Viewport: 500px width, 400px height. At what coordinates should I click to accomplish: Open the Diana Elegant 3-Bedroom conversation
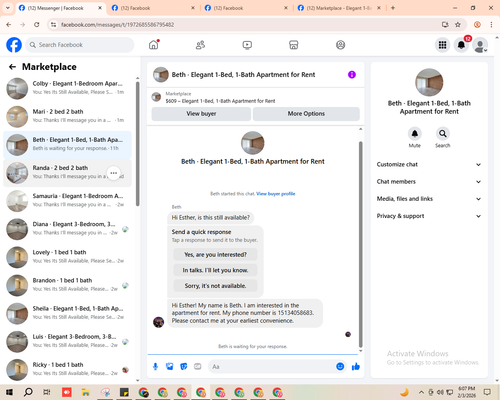click(x=67, y=229)
